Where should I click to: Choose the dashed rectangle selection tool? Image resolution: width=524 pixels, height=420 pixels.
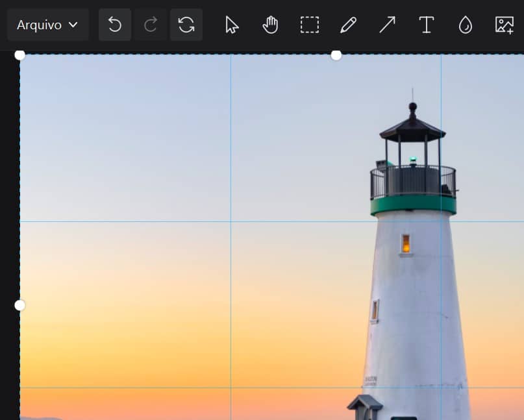pos(310,25)
